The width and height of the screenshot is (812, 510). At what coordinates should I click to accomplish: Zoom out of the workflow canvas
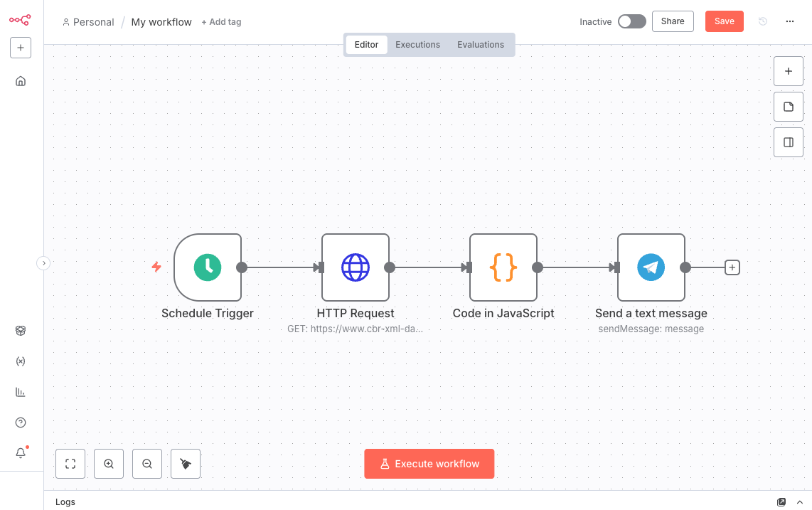(146, 463)
